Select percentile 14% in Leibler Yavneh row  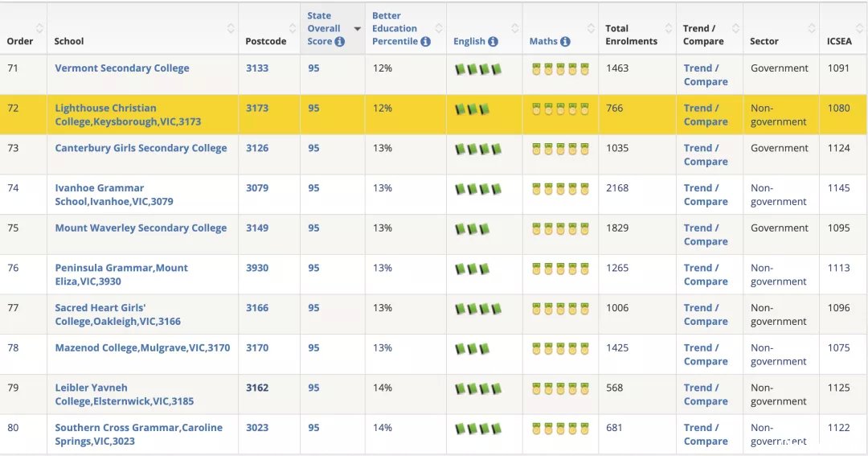click(382, 388)
